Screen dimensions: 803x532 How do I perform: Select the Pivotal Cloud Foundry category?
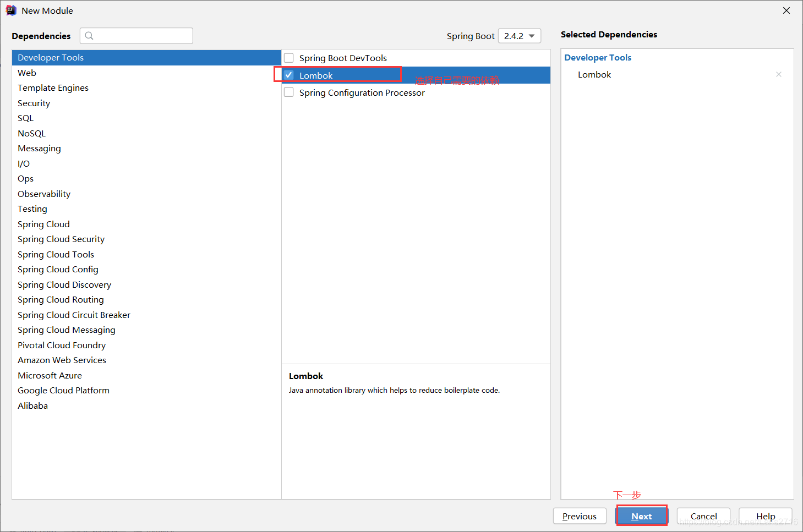tap(146, 345)
